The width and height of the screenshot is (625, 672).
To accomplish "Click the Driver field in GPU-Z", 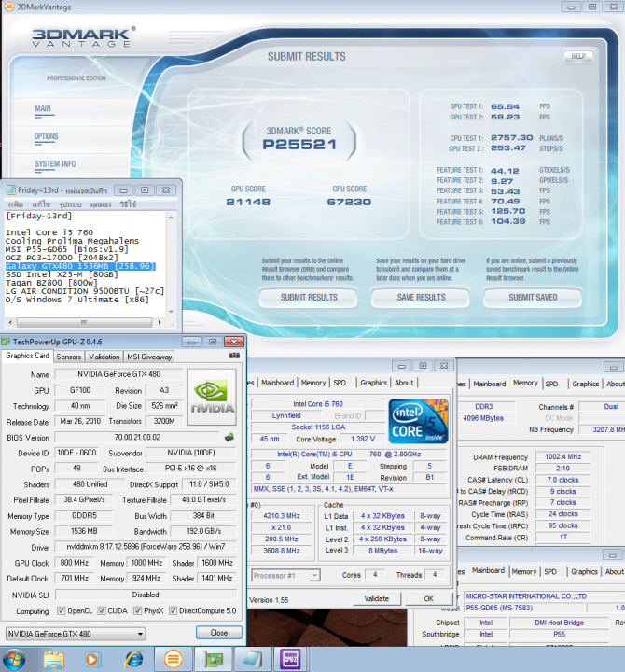I will [x=146, y=547].
